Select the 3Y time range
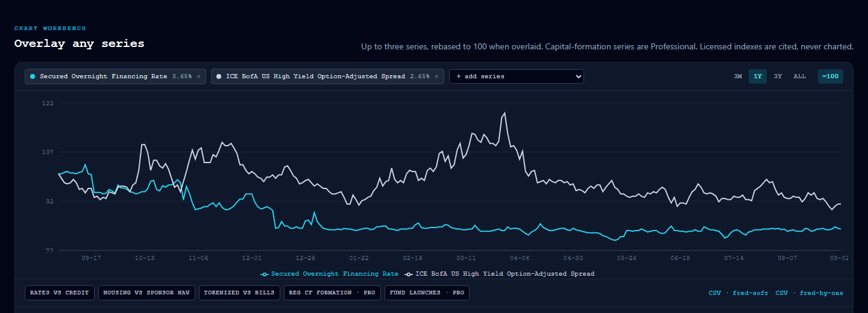Image resolution: width=868 pixels, height=313 pixels. 778,76
